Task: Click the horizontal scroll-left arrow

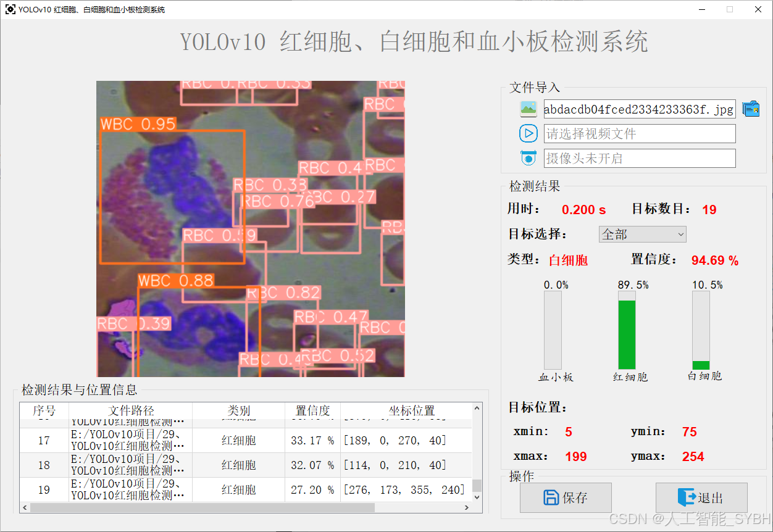Action: click(x=25, y=508)
